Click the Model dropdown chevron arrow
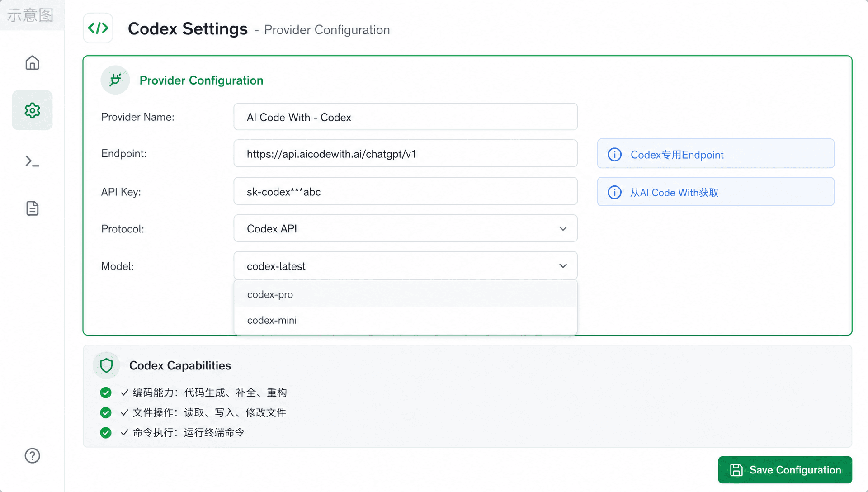868x492 pixels. [563, 266]
